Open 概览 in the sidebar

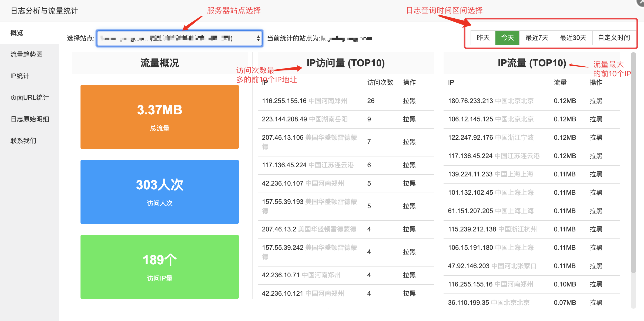[29, 33]
